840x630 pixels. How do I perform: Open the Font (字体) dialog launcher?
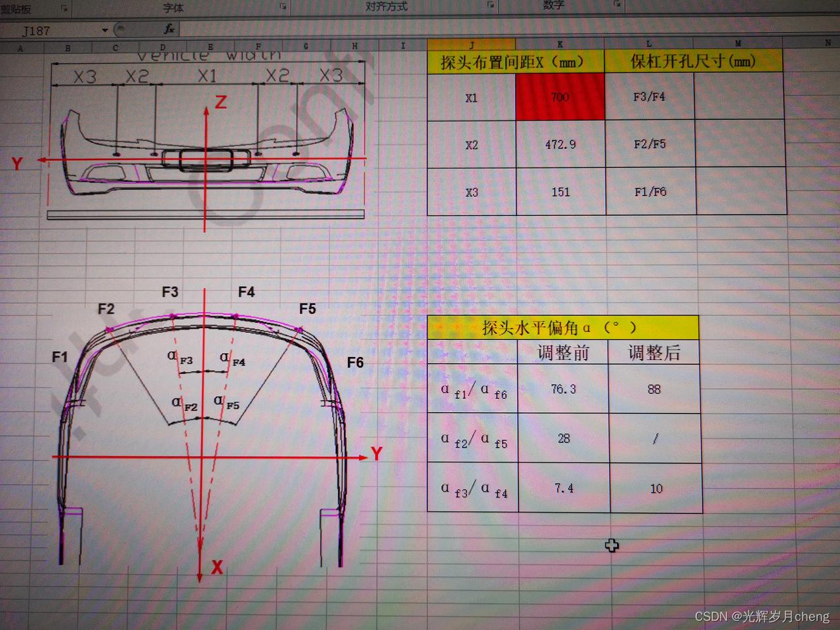point(283,7)
